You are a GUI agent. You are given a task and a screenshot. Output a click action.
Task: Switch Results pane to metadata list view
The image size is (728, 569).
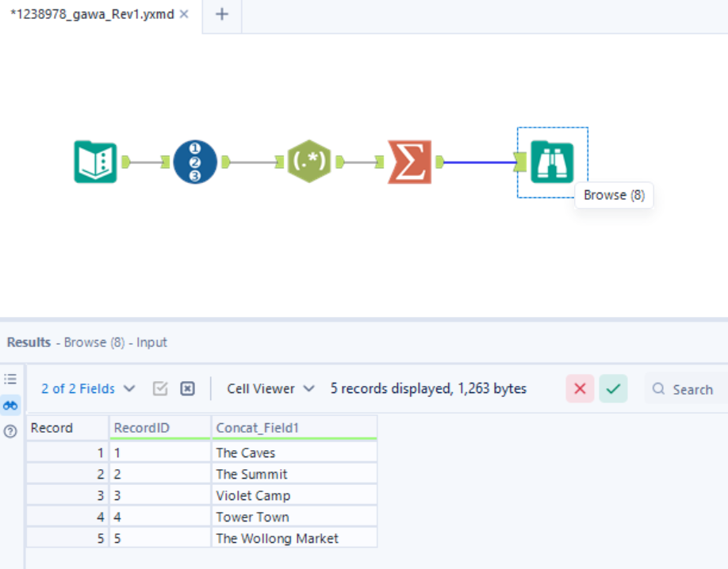click(x=10, y=379)
